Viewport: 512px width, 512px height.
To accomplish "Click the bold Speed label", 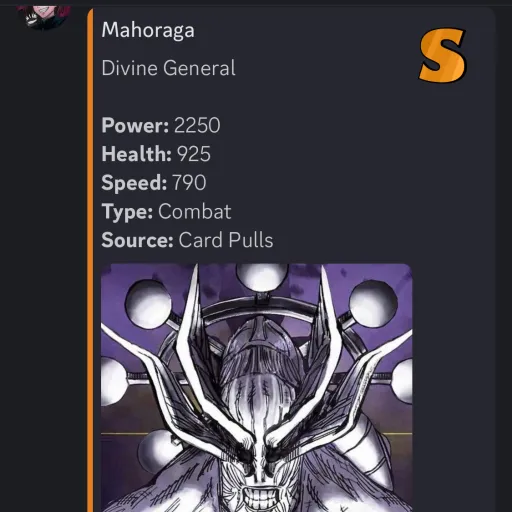I will pyautogui.click(x=134, y=183).
